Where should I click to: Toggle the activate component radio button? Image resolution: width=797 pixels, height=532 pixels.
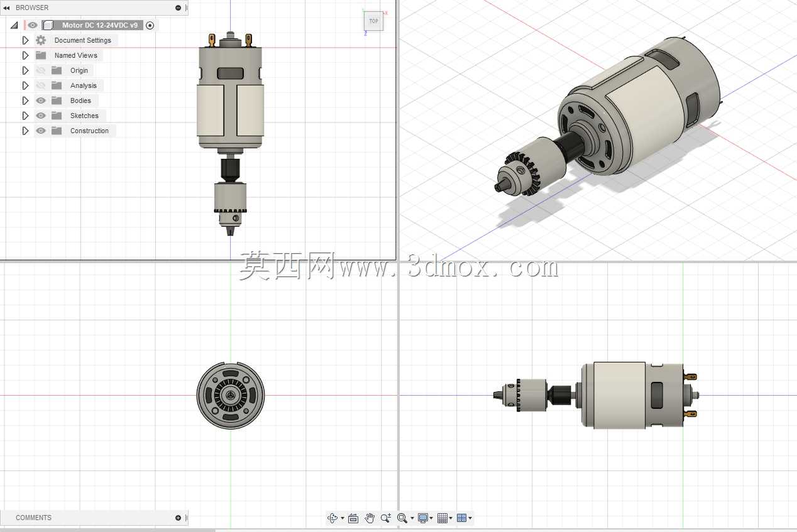click(x=150, y=25)
